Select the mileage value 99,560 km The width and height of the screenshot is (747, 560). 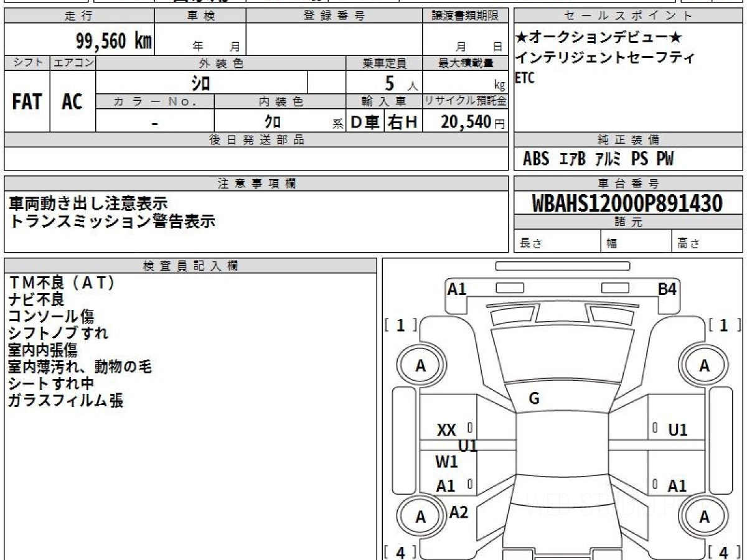(114, 41)
